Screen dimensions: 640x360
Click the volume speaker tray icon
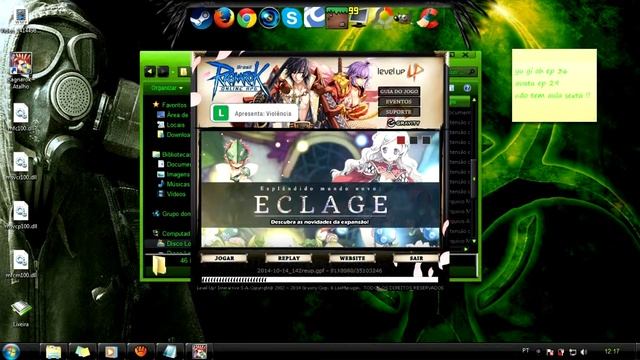pos(584,352)
